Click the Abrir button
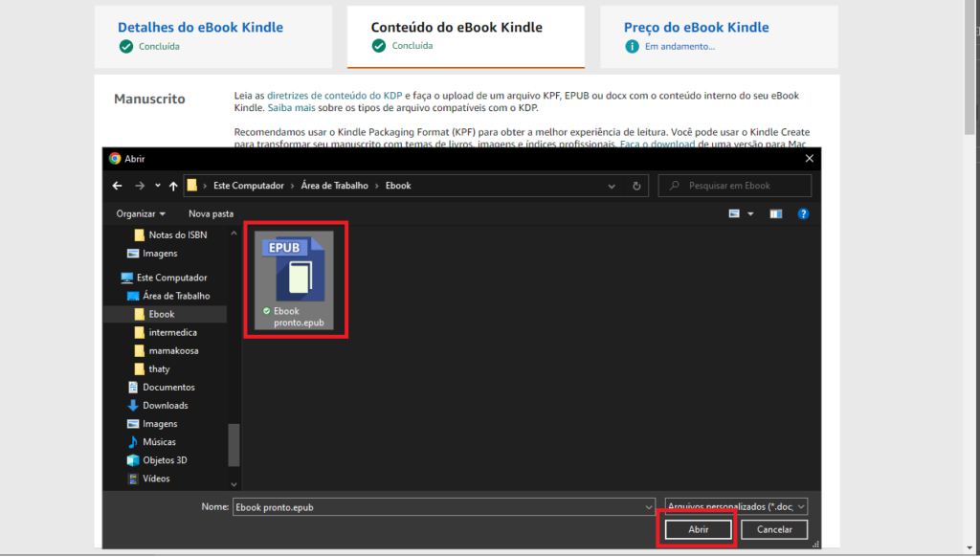Screen dimensions: 980x557 click(698, 529)
